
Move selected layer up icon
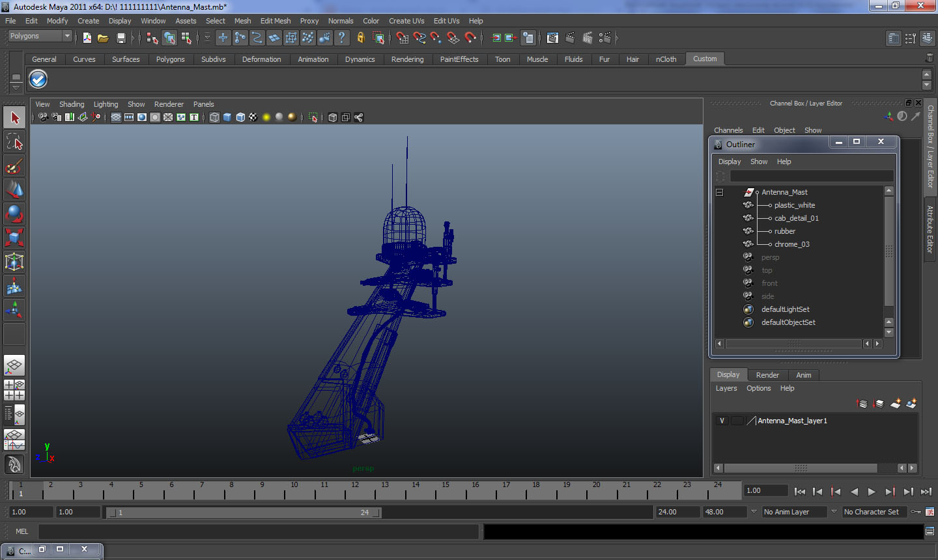click(x=862, y=404)
